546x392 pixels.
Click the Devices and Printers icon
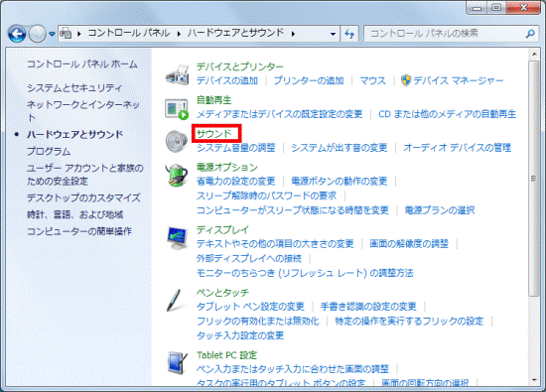click(177, 74)
